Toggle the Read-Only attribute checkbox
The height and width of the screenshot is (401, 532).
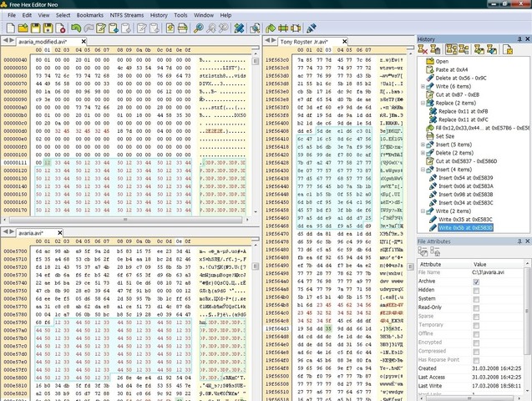pos(476,308)
